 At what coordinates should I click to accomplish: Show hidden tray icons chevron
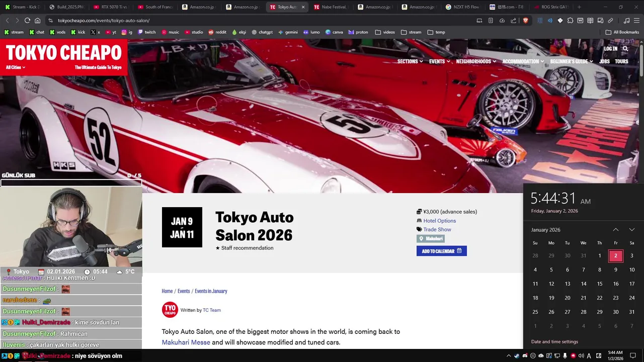pos(508,356)
